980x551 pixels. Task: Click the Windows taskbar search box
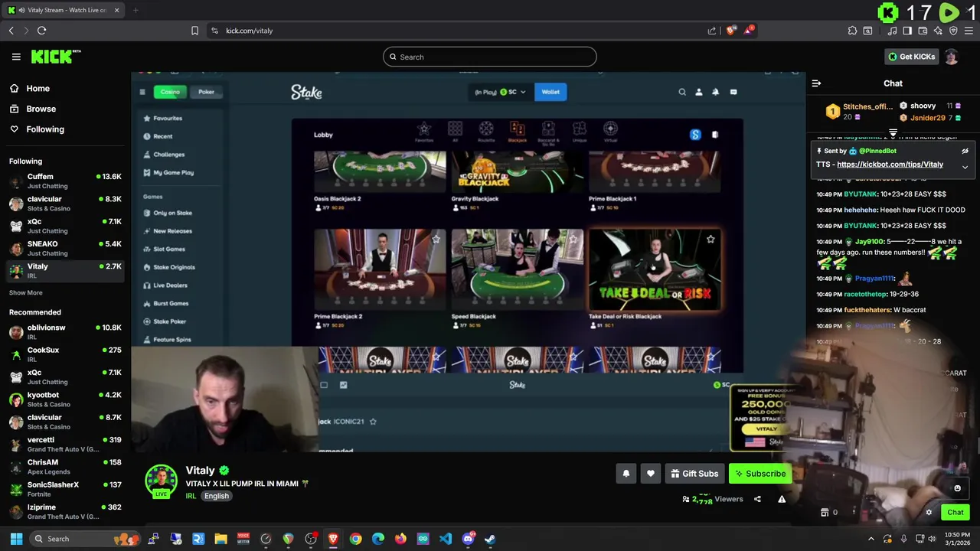tap(84, 539)
